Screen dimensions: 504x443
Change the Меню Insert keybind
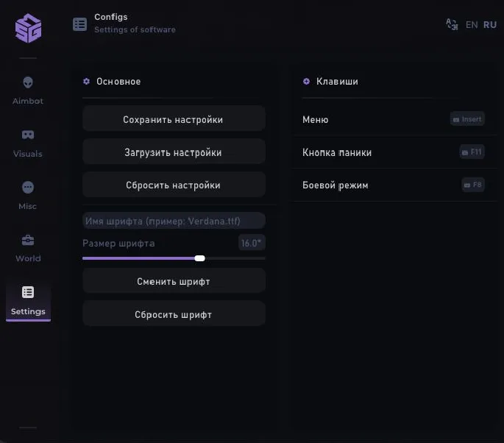pos(467,119)
